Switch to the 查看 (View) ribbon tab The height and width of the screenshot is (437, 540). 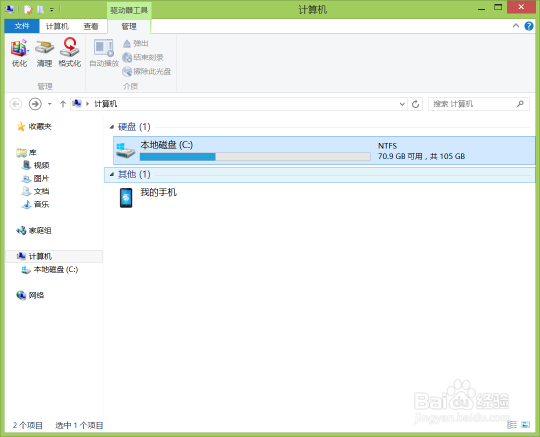pos(91,27)
